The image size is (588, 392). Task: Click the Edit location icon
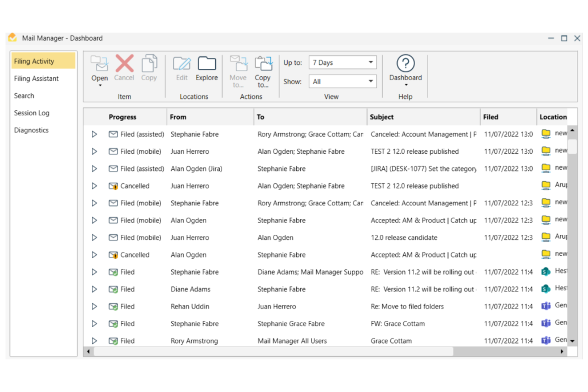[182, 64]
